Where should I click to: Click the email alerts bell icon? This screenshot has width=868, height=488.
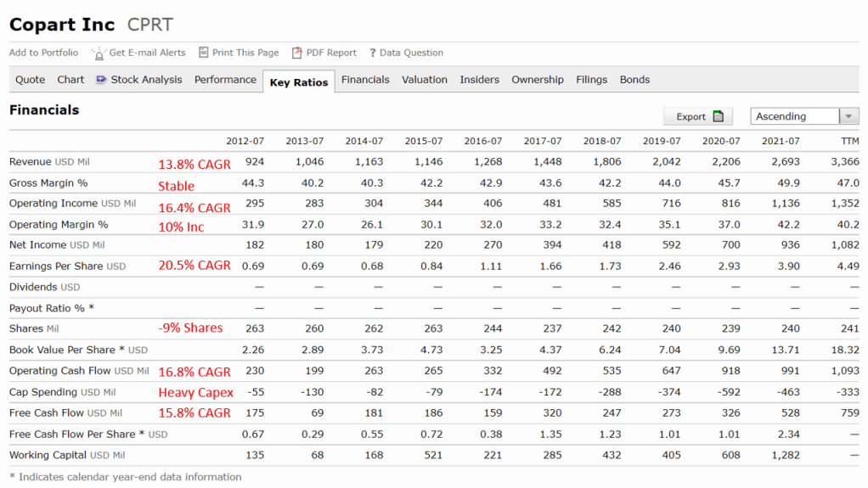pos(99,53)
